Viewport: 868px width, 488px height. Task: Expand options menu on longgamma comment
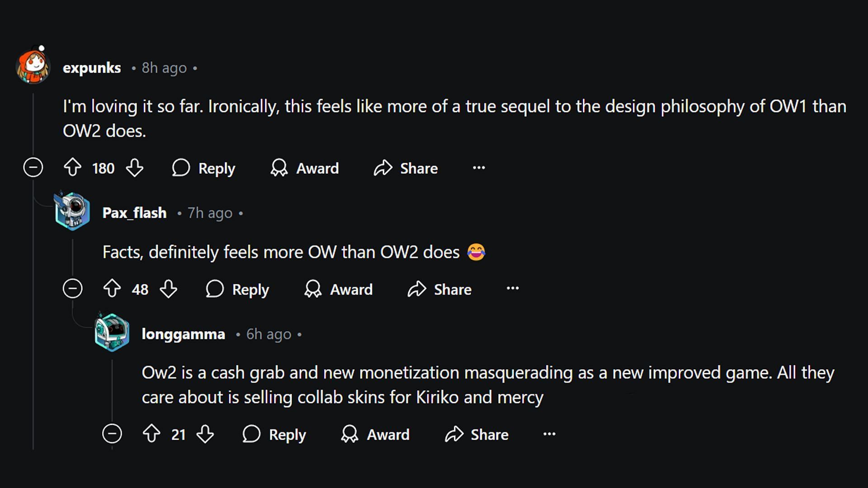click(x=550, y=434)
